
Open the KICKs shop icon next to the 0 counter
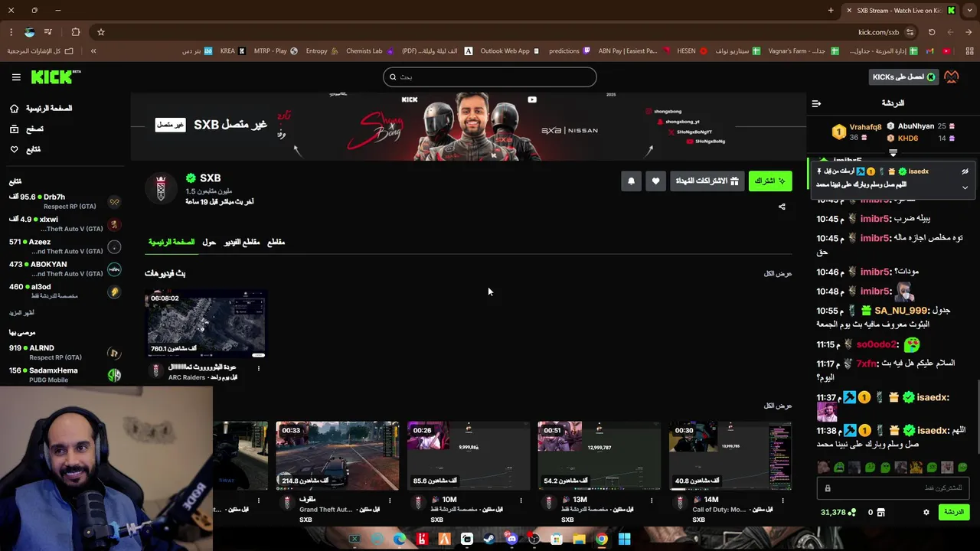coord(880,513)
